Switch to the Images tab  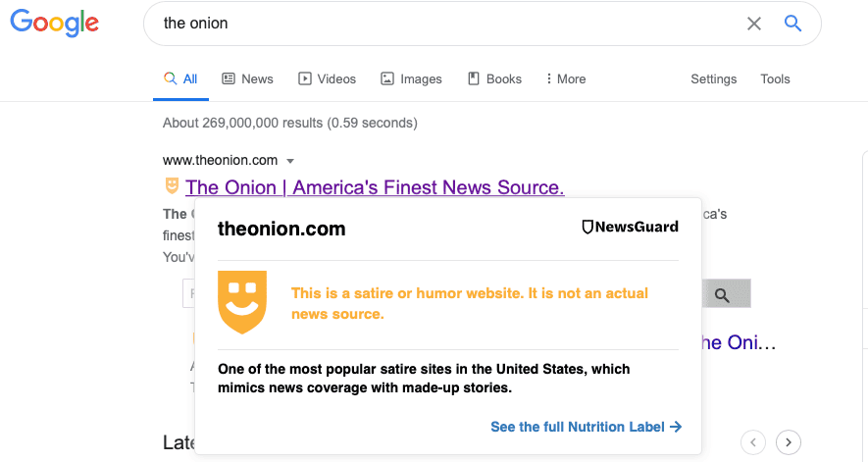411,78
